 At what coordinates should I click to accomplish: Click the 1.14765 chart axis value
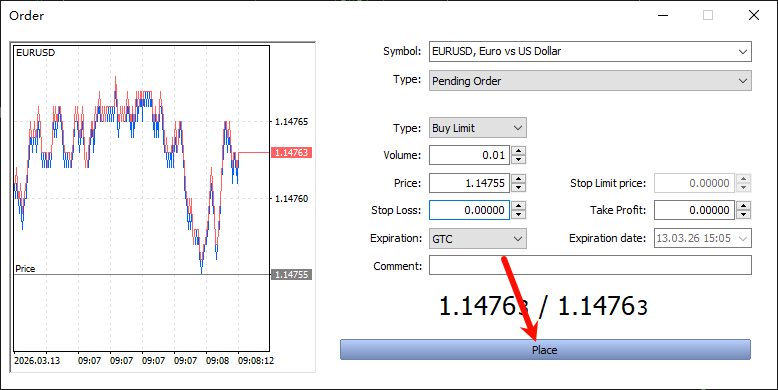click(x=292, y=122)
